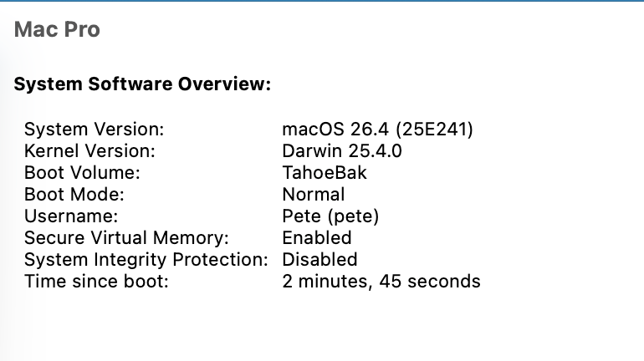Select the Darwin 25.4.0 value

342,151
